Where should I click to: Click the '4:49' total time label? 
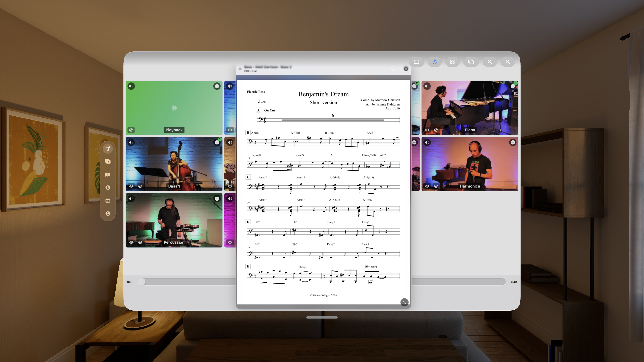(514, 282)
